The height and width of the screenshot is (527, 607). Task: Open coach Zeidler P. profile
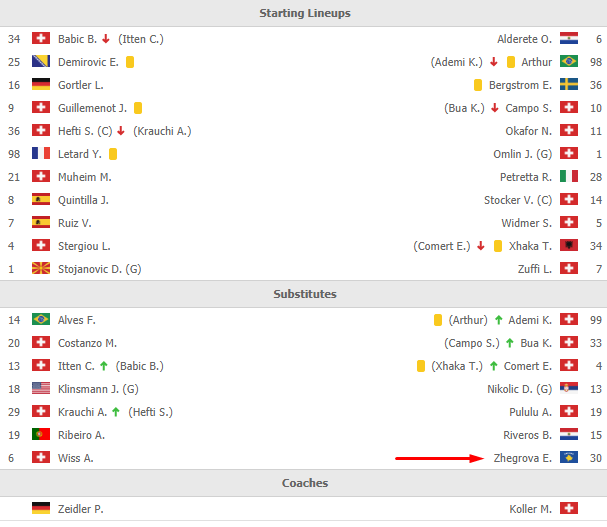[x=81, y=509]
